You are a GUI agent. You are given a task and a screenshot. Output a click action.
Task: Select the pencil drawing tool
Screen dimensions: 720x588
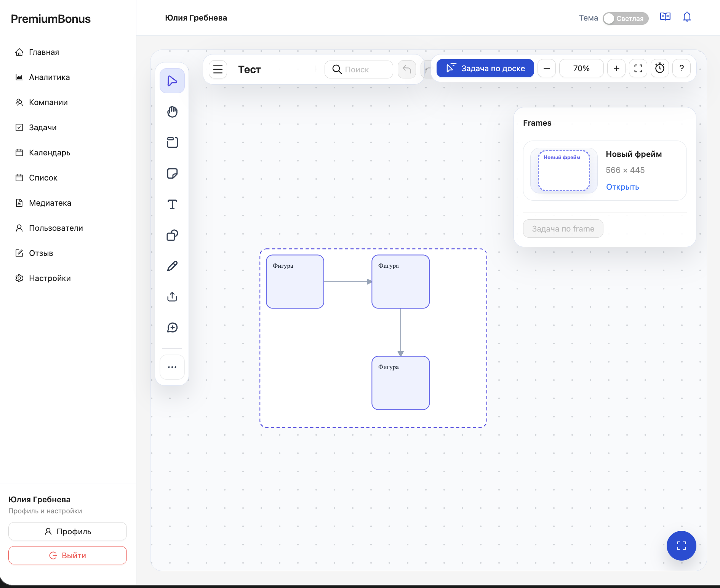(x=172, y=266)
